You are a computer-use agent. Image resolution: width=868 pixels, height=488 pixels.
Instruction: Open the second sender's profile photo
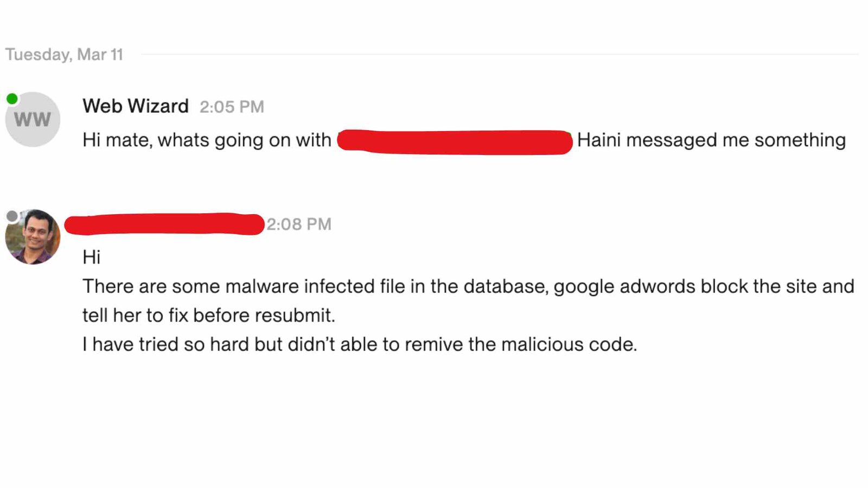pyautogui.click(x=33, y=237)
